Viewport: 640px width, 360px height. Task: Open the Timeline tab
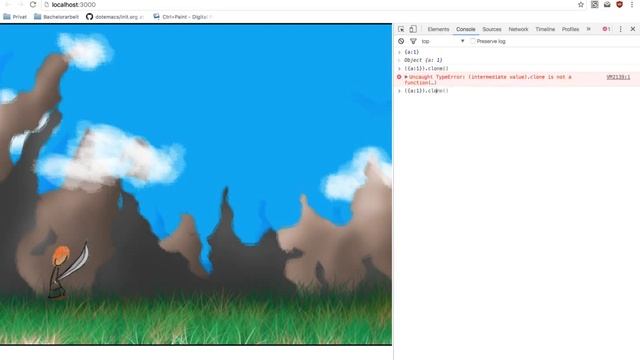(x=545, y=29)
